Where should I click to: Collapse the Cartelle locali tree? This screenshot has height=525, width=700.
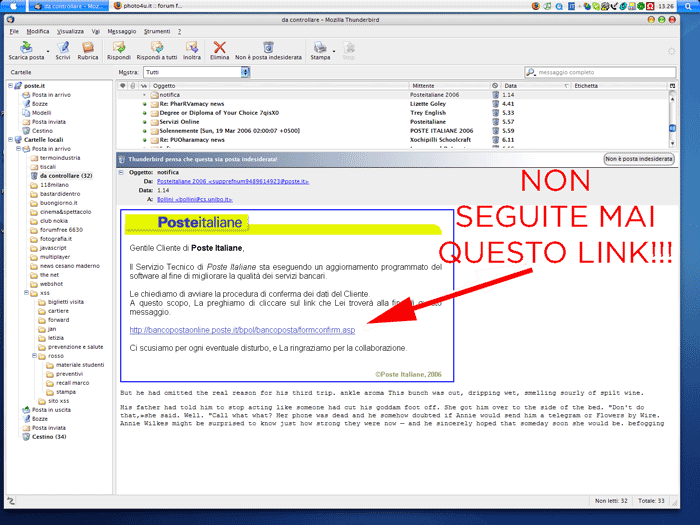pos(10,139)
